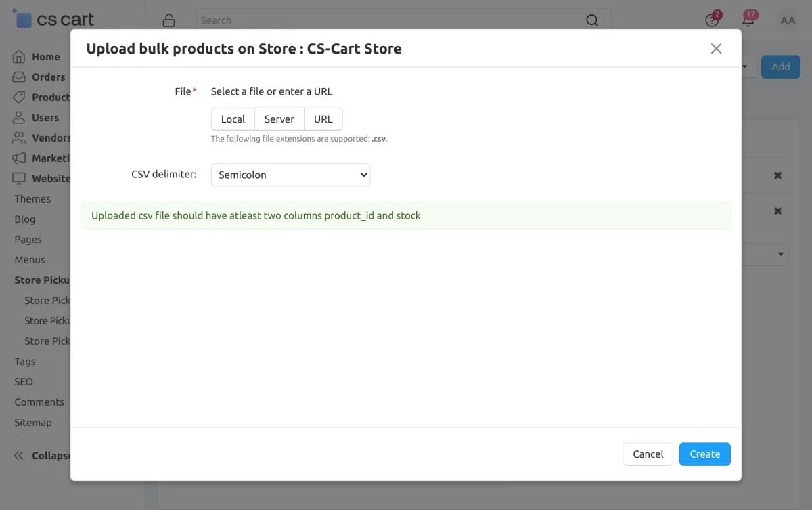Image resolution: width=812 pixels, height=510 pixels.
Task: Click the supported .csv extensions note
Action: [x=299, y=139]
